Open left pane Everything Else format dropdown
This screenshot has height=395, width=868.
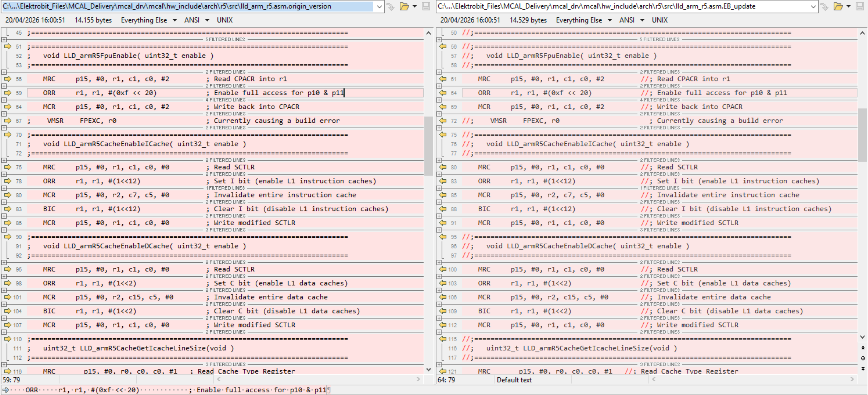174,20
